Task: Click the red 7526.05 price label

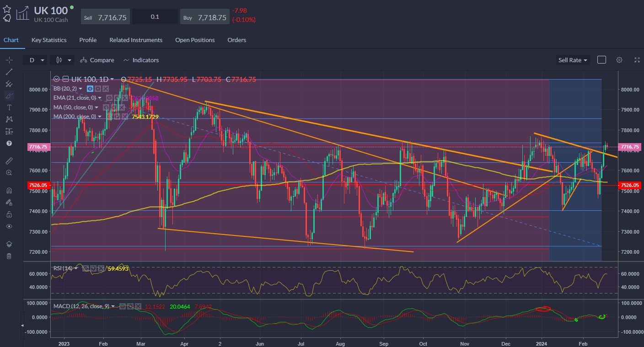Action: coord(631,185)
